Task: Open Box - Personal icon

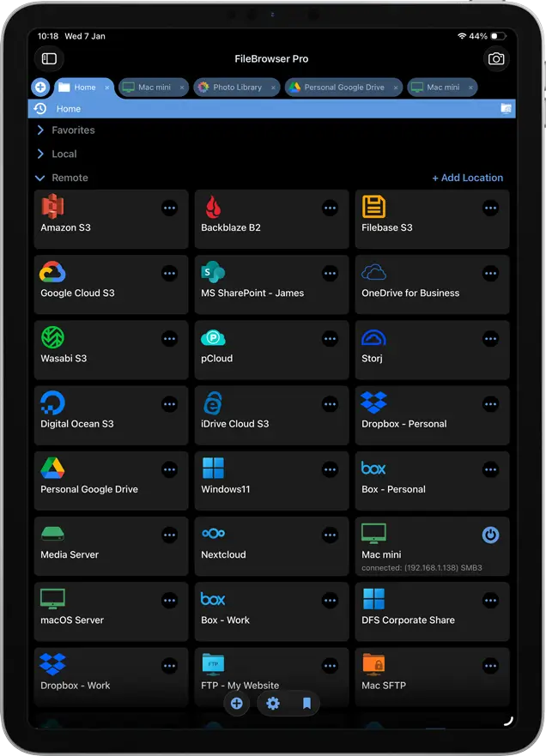Action: point(373,469)
